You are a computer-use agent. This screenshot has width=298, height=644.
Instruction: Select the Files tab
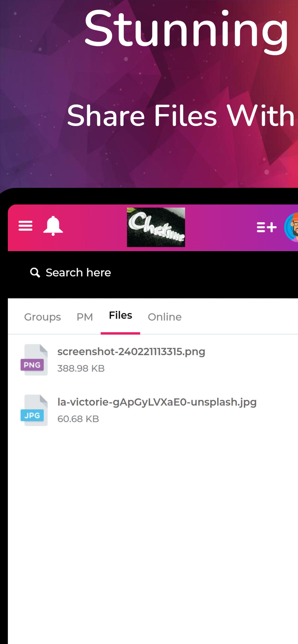(x=120, y=316)
